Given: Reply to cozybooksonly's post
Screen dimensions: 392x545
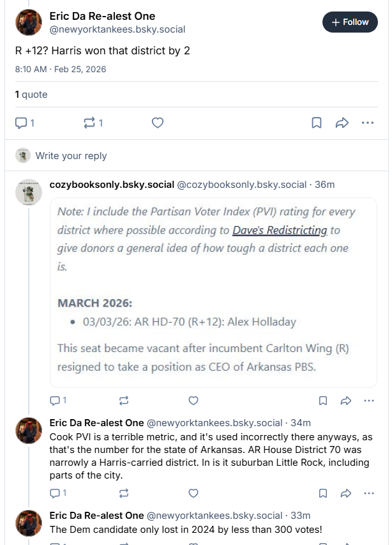Looking at the screenshot, I should pyautogui.click(x=55, y=401).
